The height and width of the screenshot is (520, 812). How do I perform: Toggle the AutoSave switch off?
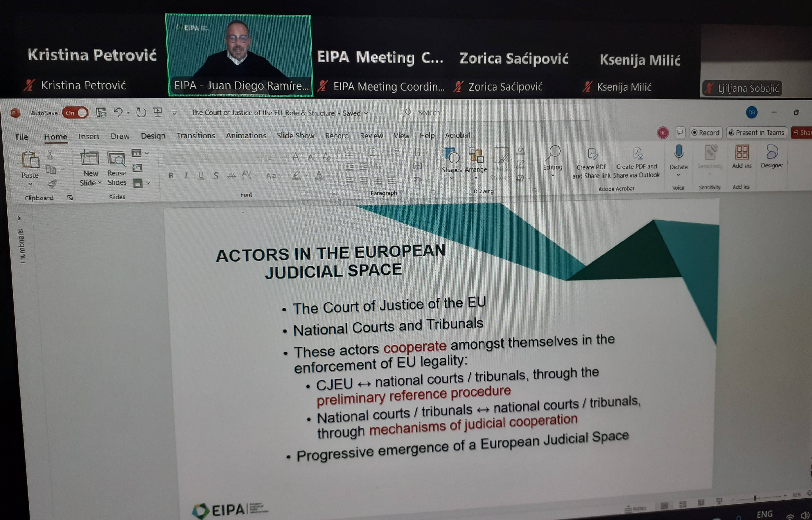75,113
